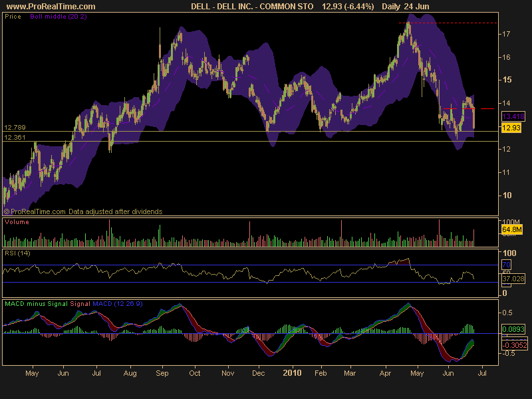Click the 12 price axis label
The image size is (532, 399).
tap(507, 149)
